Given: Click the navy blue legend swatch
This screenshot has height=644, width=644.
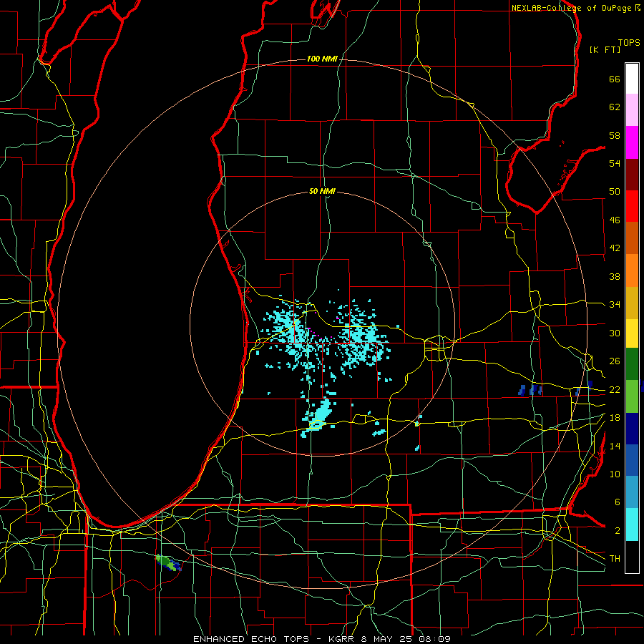Looking at the screenshot, I should 632,429.
